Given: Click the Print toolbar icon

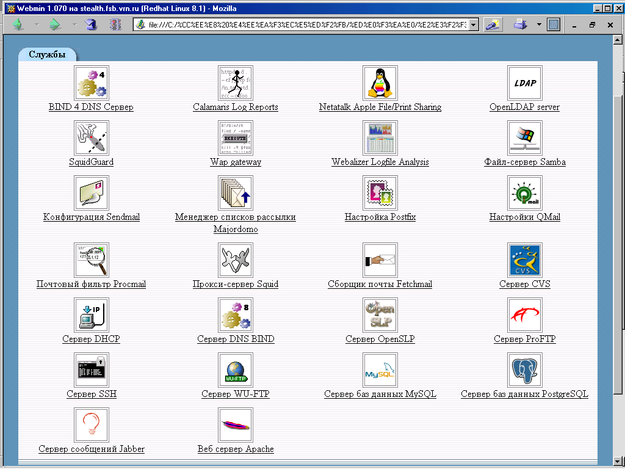Looking at the screenshot, I should click(521, 25).
